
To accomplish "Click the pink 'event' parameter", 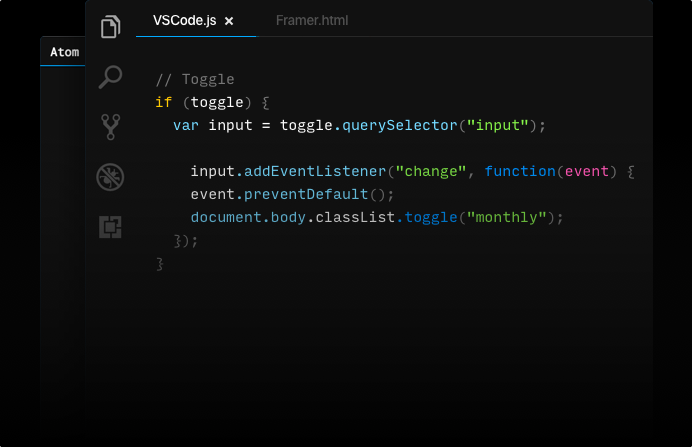I will click(587, 171).
